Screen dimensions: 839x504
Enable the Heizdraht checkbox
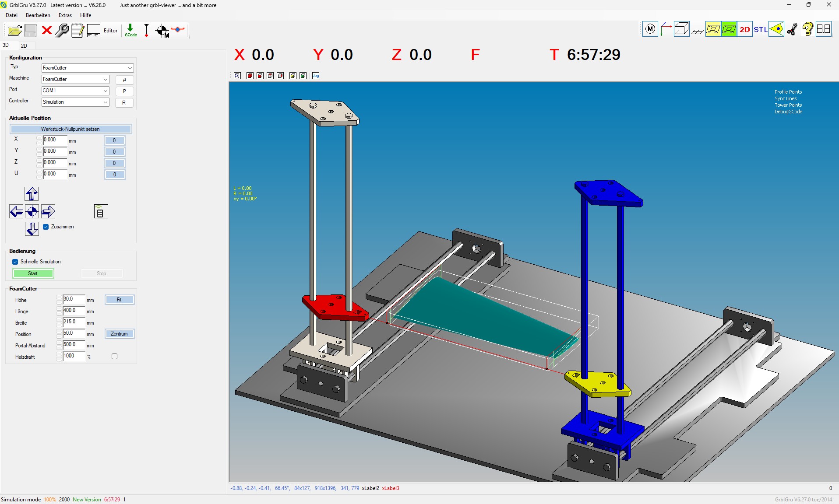click(x=115, y=357)
